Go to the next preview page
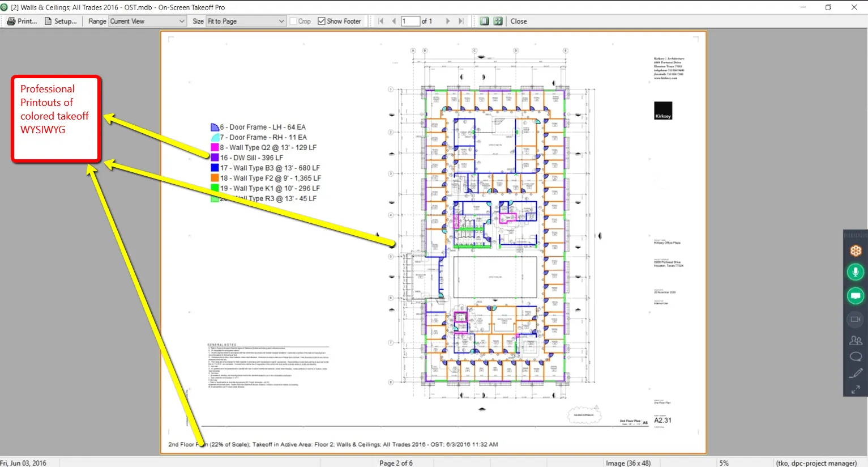The height and width of the screenshot is (467, 868). point(448,21)
